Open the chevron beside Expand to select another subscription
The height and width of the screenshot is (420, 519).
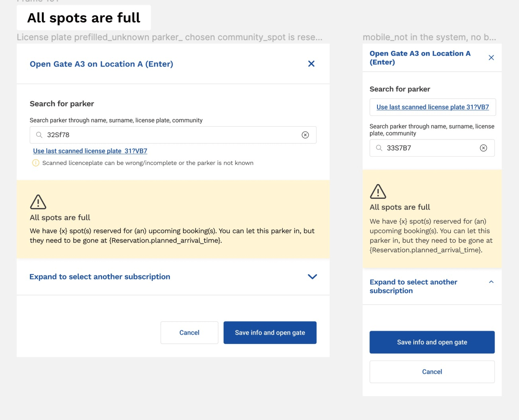[x=312, y=277]
